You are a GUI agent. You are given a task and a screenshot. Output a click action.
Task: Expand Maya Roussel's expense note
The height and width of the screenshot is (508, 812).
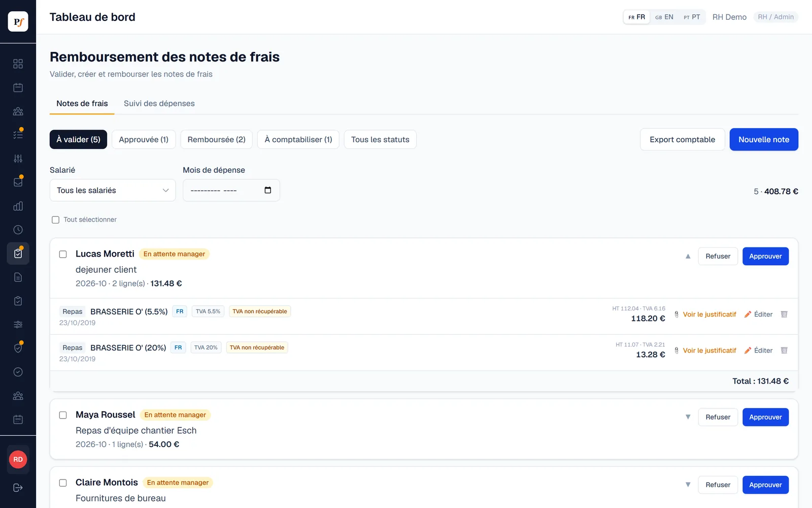[688, 417]
